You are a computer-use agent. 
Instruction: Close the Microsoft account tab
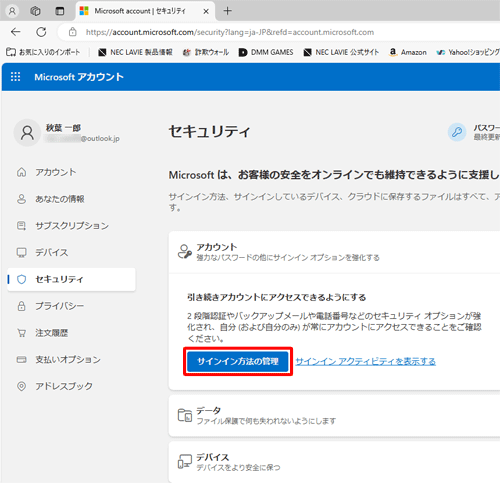click(x=206, y=11)
